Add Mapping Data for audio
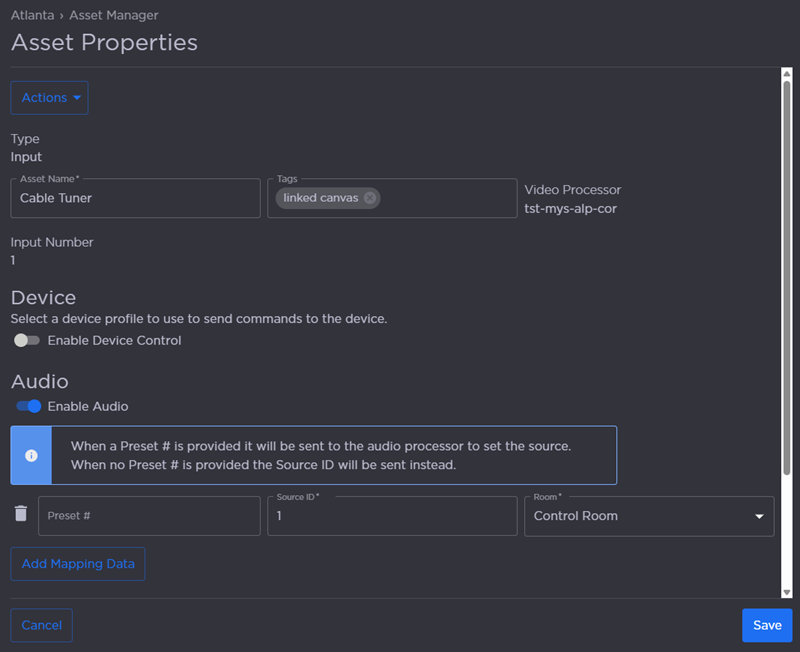This screenshot has height=652, width=800. tap(77, 563)
